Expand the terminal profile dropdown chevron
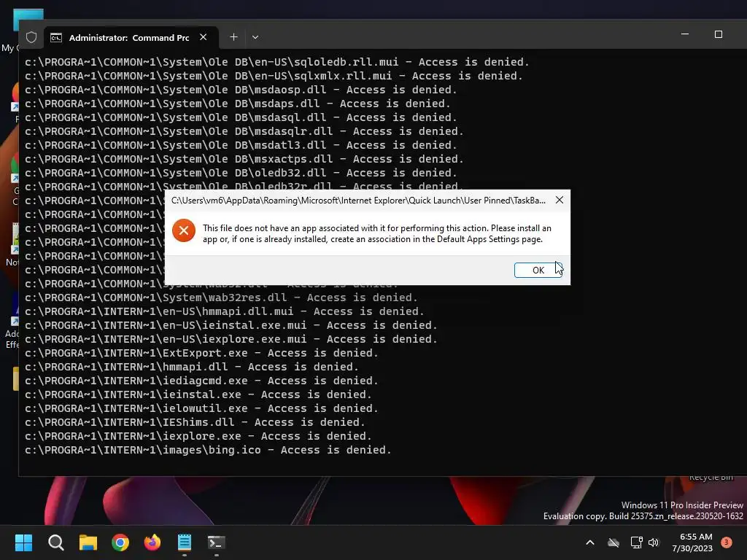The image size is (747, 560). pos(255,37)
